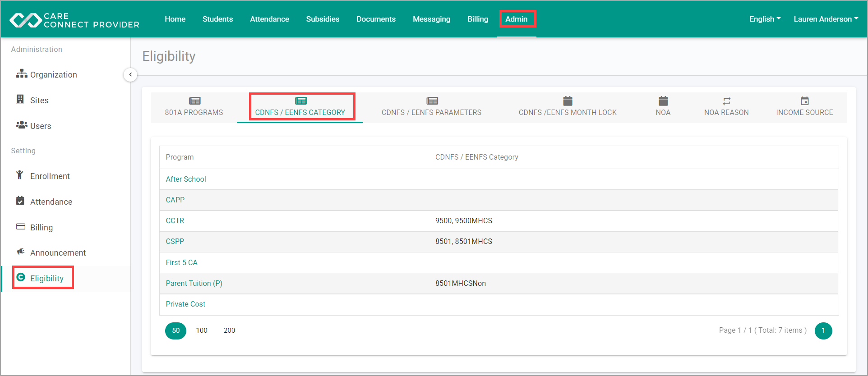This screenshot has width=868, height=376.
Task: Open the CAPP program link
Action: coord(175,200)
